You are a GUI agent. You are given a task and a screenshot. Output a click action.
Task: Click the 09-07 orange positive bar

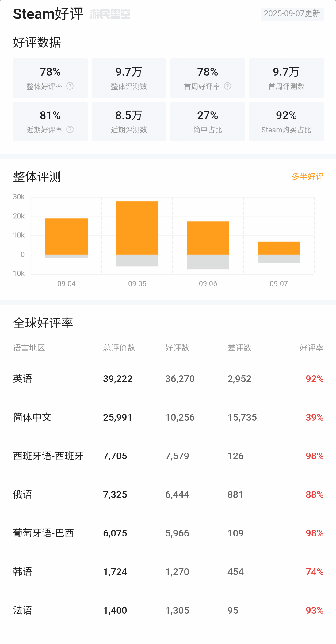pyautogui.click(x=279, y=248)
